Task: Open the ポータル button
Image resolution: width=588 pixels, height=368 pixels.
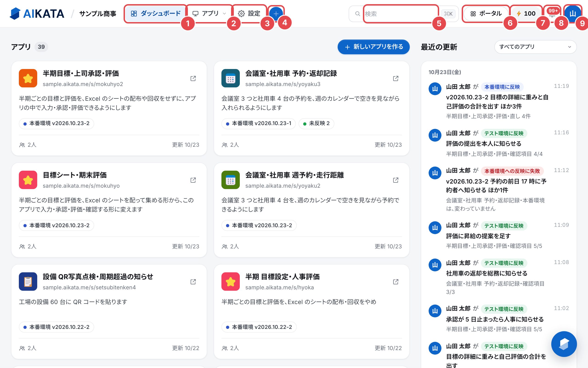Action: click(486, 14)
